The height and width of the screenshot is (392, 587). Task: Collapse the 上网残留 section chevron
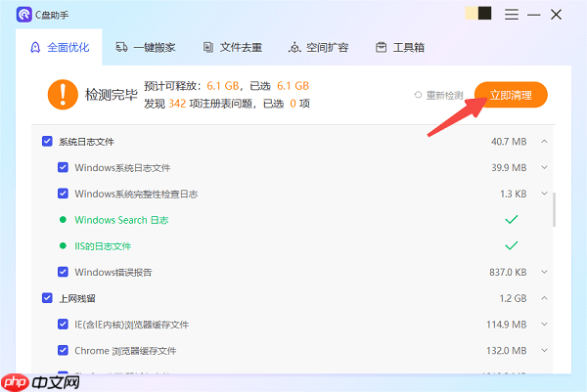[x=545, y=298]
